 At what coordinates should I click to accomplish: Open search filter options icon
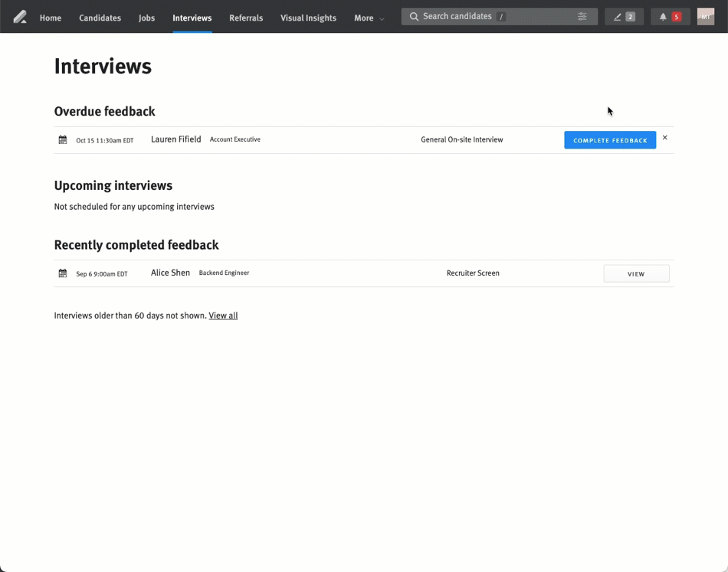click(582, 17)
